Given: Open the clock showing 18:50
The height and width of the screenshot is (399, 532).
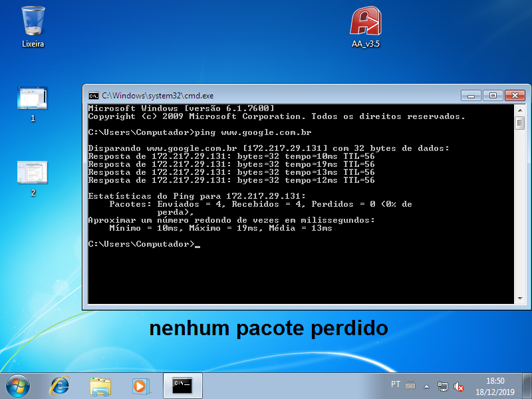Looking at the screenshot, I should click(x=495, y=386).
